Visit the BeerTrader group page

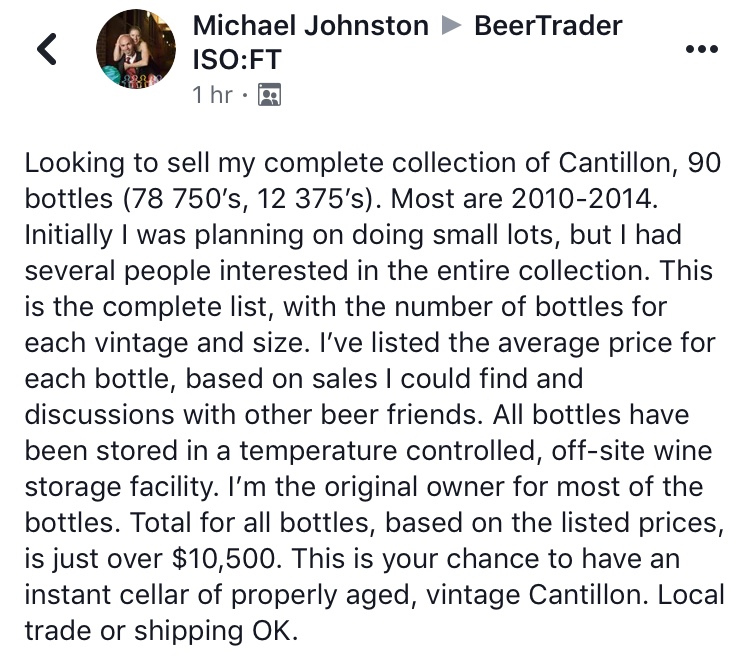pos(548,25)
